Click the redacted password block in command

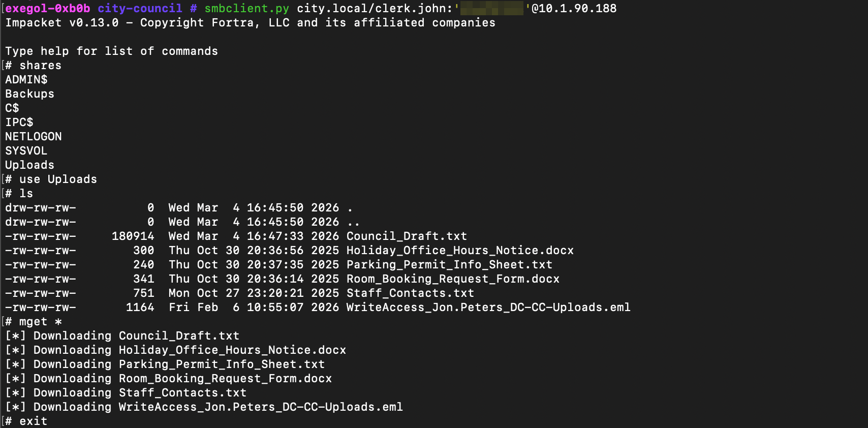pyautogui.click(x=491, y=9)
